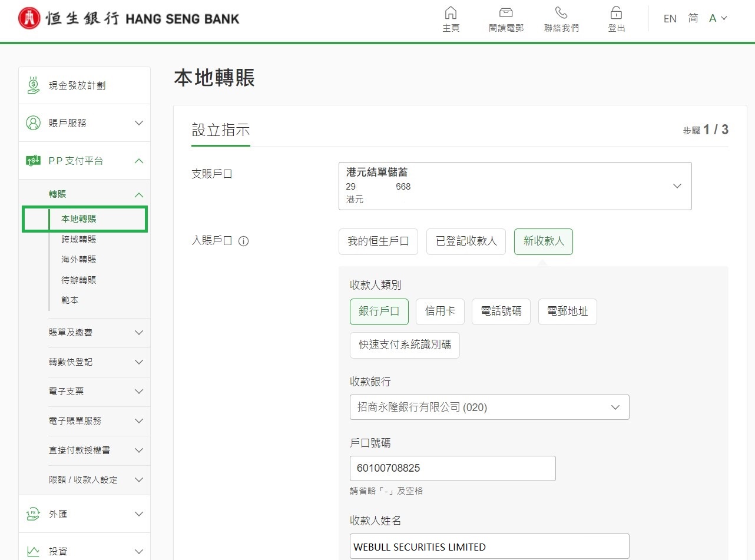This screenshot has height=560, width=755.
Task: Choose 銀行戶口 payee type
Action: (379, 312)
